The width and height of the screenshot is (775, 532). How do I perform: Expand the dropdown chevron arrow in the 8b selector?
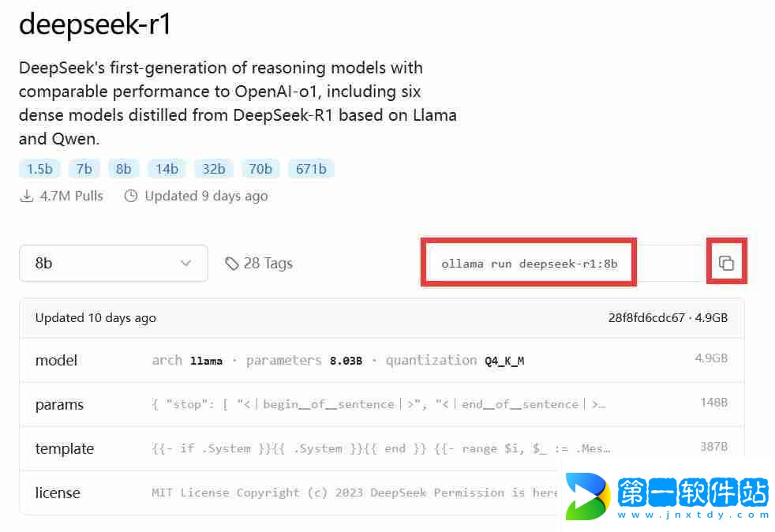(x=185, y=263)
